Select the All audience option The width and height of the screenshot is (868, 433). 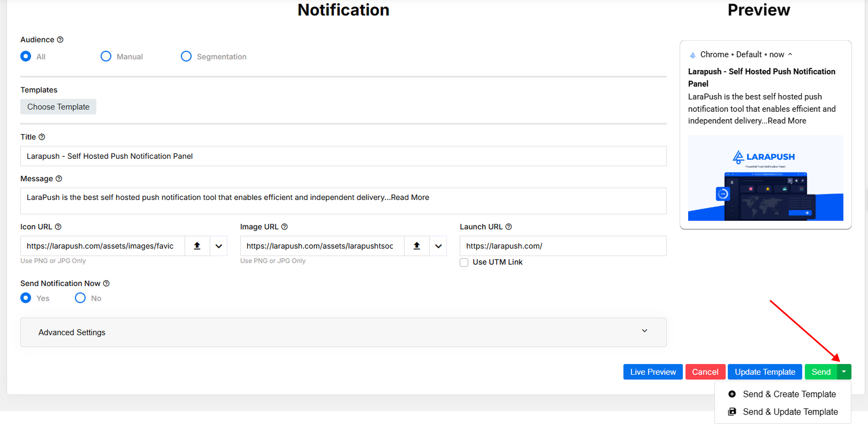pos(26,56)
